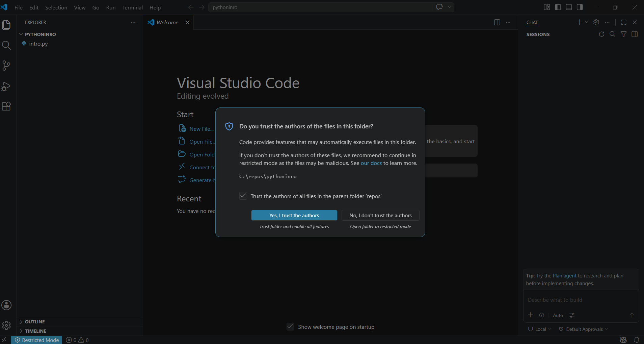This screenshot has width=644, height=344.
Task: Click configure tools icon in chat input
Action: [x=572, y=315]
